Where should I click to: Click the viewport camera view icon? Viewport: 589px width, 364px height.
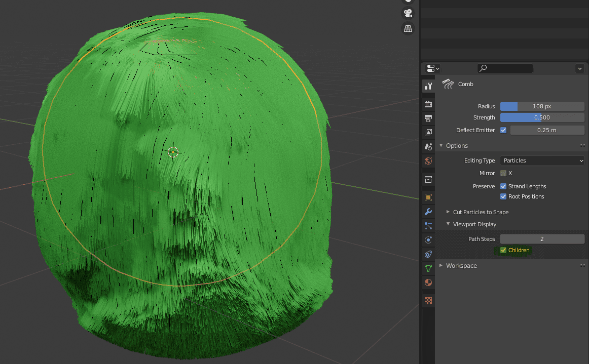[408, 13]
